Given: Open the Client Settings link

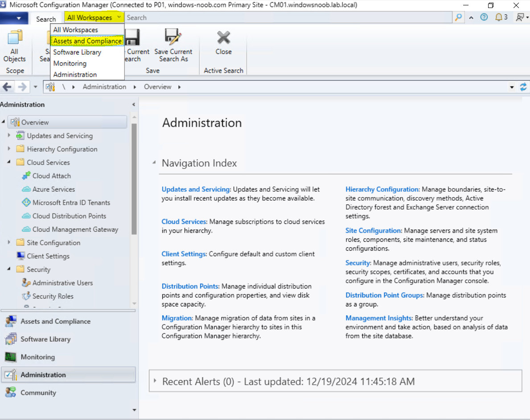Looking at the screenshot, I should click(184, 254).
